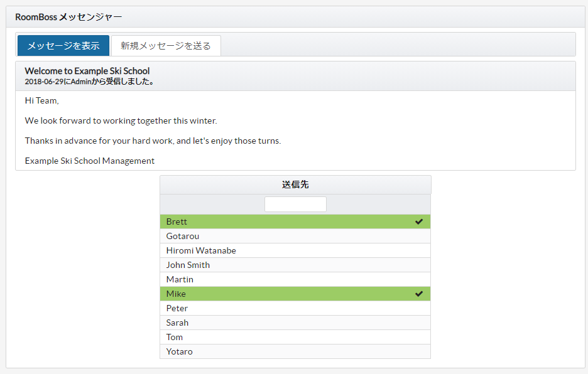
Task: Click the message body text starting Hi Team
Action: 41,100
